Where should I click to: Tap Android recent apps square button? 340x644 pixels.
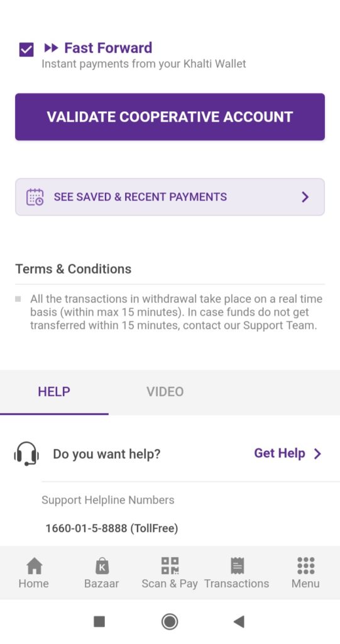tap(99, 621)
